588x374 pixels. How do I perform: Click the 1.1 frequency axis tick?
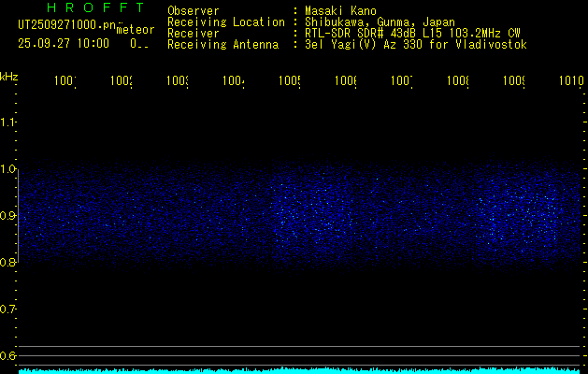click(9, 122)
